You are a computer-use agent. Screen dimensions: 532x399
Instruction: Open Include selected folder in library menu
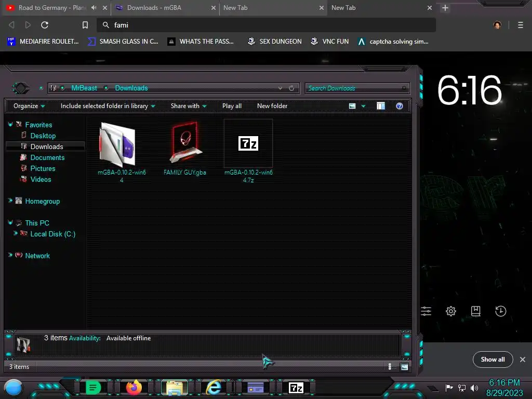(108, 106)
